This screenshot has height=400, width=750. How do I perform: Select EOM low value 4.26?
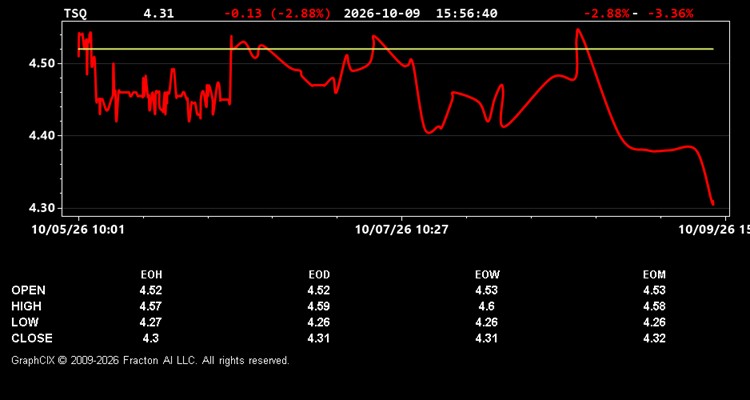pos(654,322)
